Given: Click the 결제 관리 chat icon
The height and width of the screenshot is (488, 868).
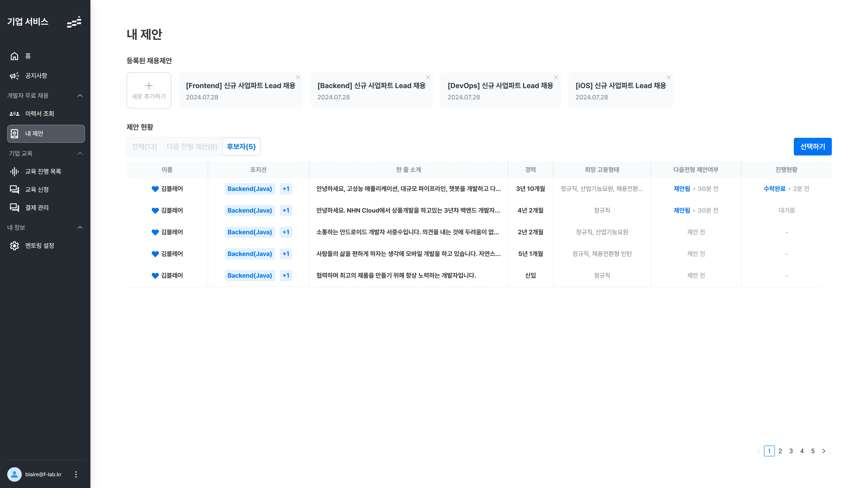Looking at the screenshot, I should click(14, 208).
